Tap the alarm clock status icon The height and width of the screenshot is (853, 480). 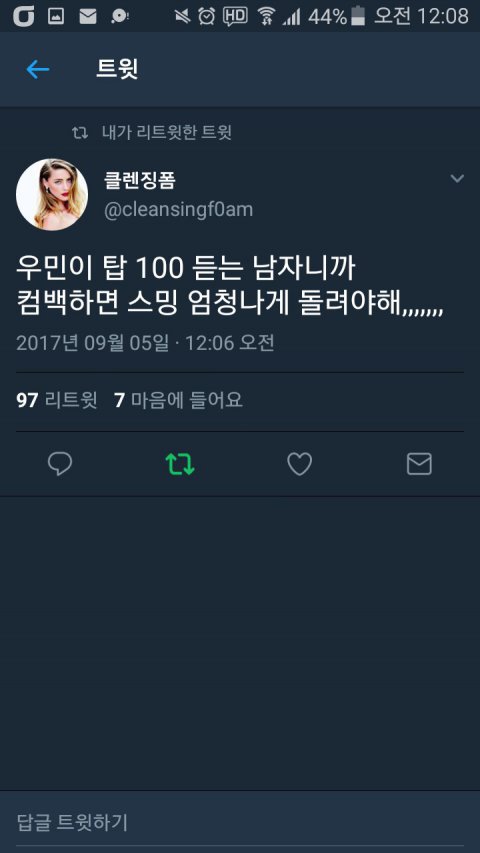pyautogui.click(x=207, y=16)
